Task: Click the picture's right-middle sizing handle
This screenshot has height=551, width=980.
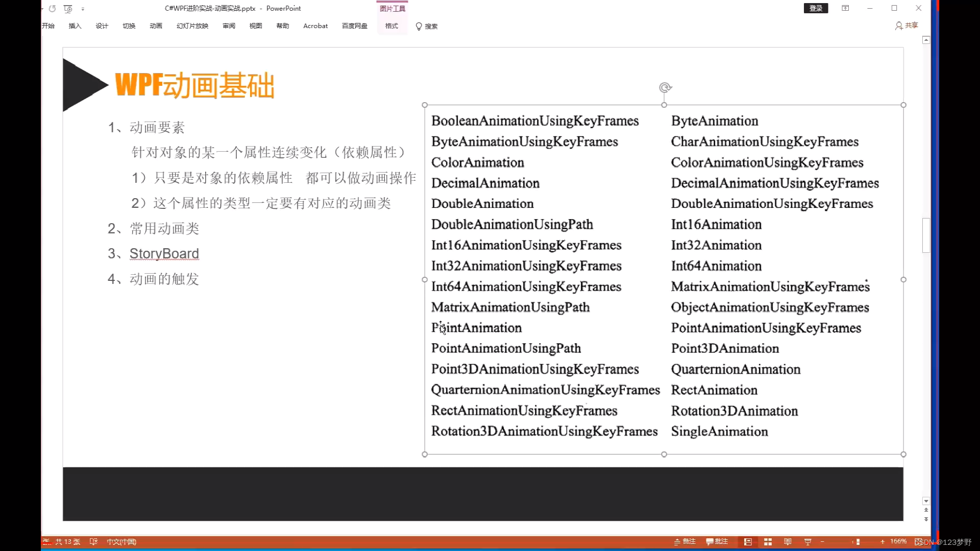Action: pos(903,280)
